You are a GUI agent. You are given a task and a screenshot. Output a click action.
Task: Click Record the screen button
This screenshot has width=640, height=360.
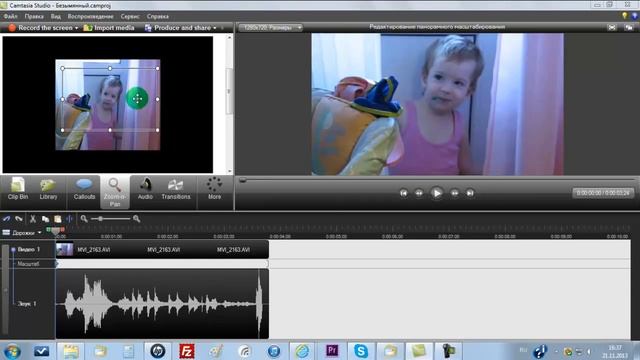(40, 28)
